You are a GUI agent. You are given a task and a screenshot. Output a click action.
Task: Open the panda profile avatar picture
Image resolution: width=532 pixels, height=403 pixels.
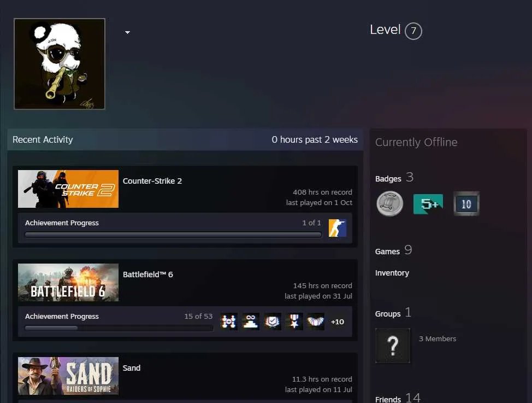click(60, 64)
